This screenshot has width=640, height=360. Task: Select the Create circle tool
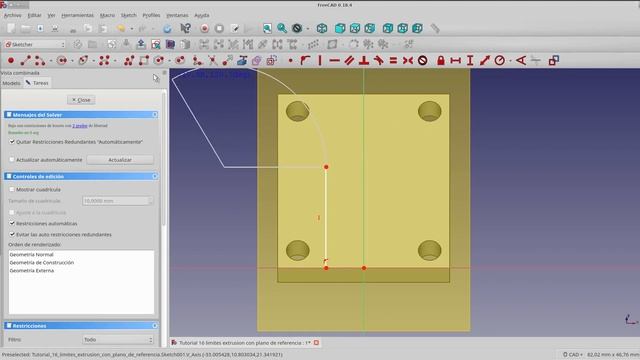[62, 61]
